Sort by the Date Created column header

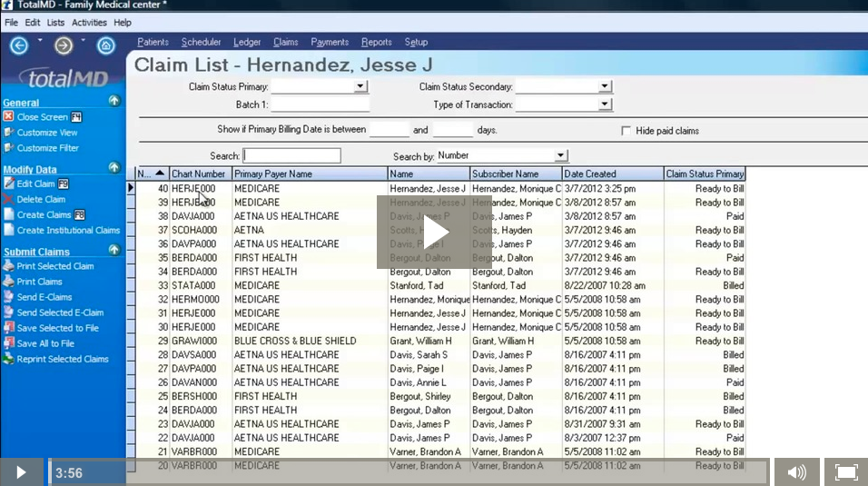[x=613, y=174]
